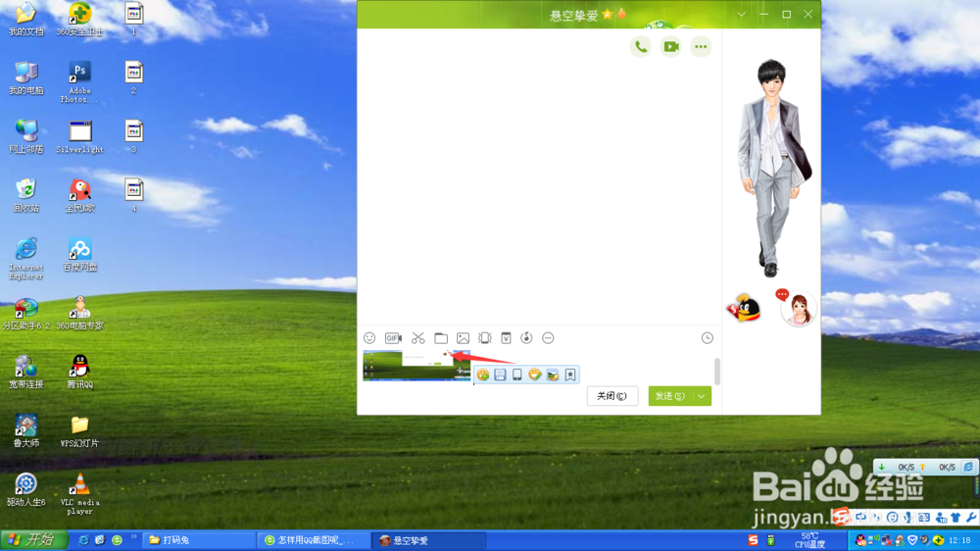
Task: Select VLC media player desktop icon
Action: coord(80,493)
